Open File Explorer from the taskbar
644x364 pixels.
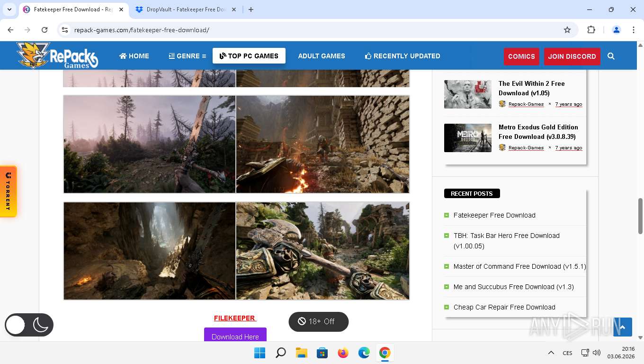302,353
